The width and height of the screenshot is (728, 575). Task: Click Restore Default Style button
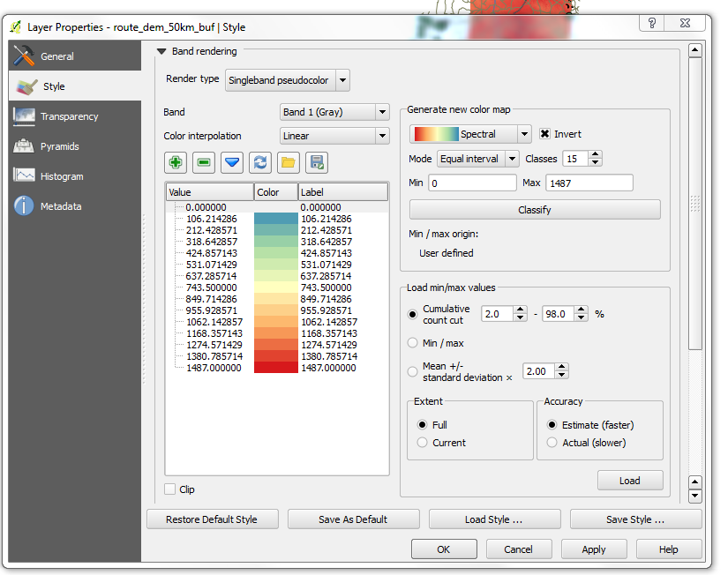pos(212,519)
